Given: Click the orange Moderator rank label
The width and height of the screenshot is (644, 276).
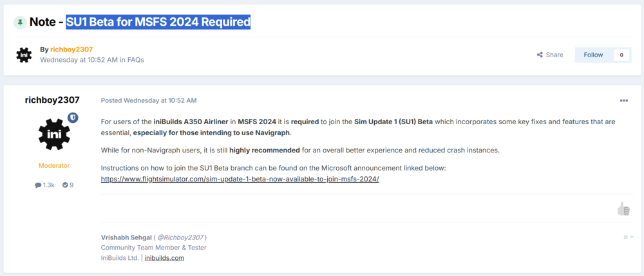Looking at the screenshot, I should (54, 165).
